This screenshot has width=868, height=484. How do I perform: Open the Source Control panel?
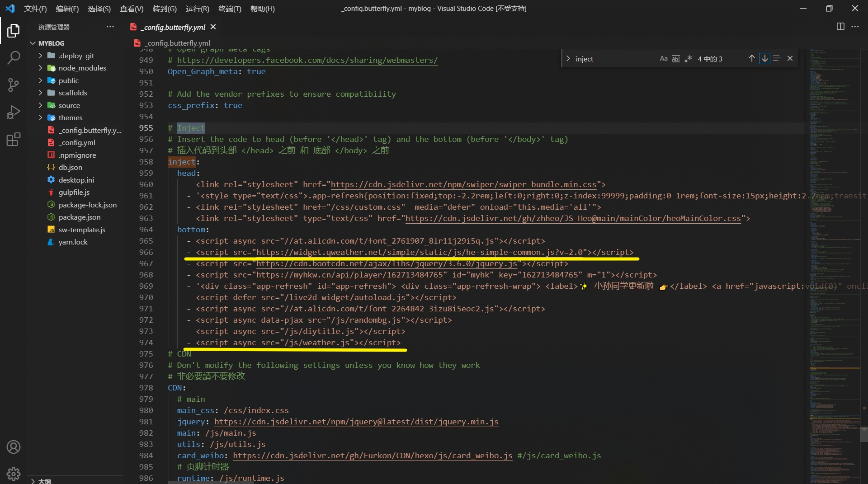[14, 85]
